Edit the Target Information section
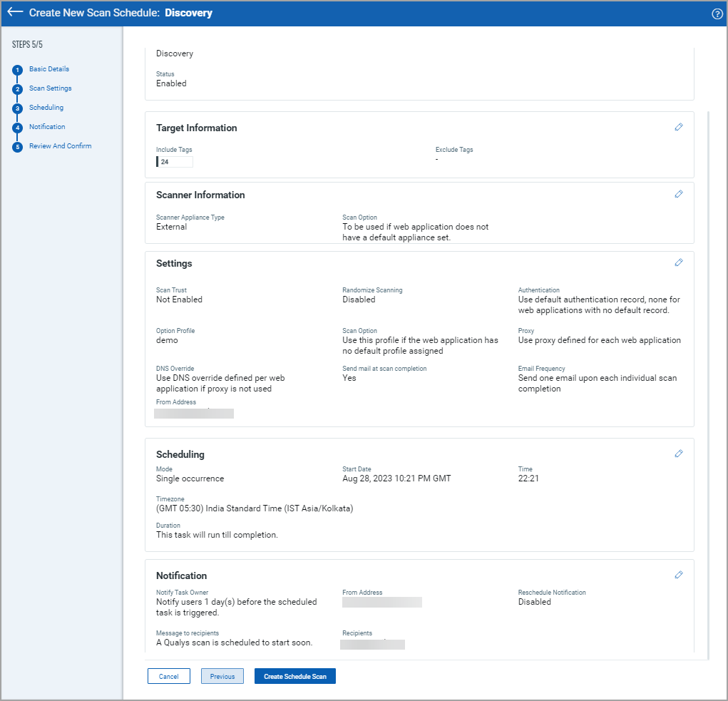The width and height of the screenshot is (728, 701). click(x=678, y=127)
